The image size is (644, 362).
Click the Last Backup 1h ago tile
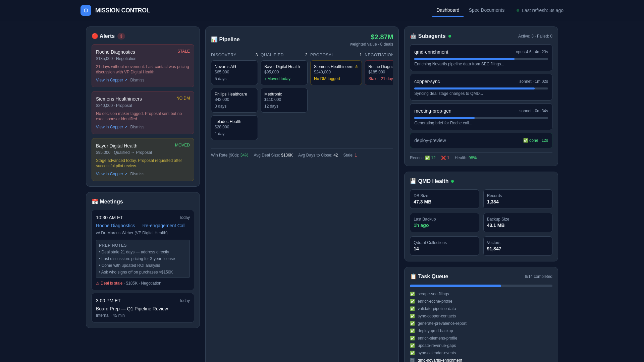coord(444,223)
